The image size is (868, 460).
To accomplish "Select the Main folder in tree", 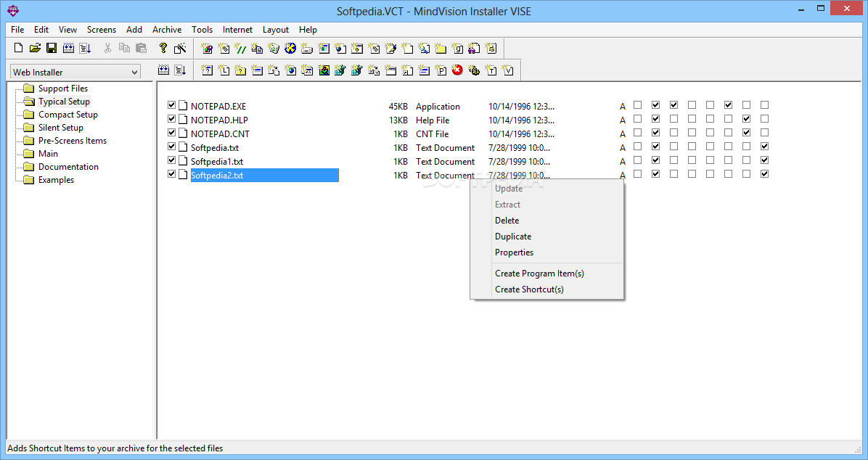I will click(48, 154).
